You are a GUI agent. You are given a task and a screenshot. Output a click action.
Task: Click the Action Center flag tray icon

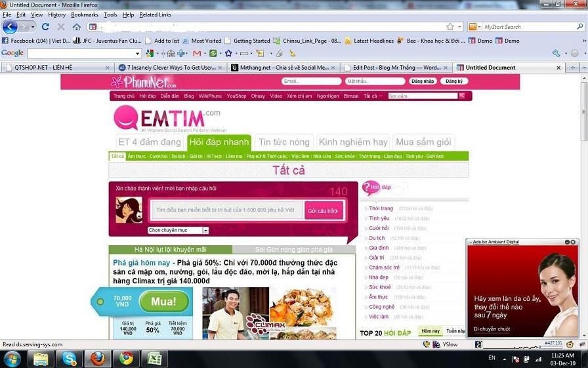[516, 359]
